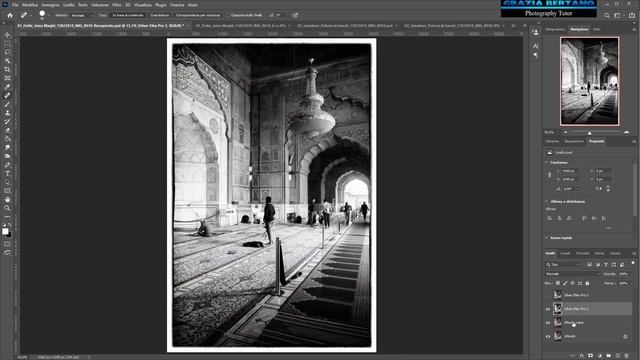Select the Crea texture button
The height and width of the screenshot is (360, 640).
[x=160, y=15]
